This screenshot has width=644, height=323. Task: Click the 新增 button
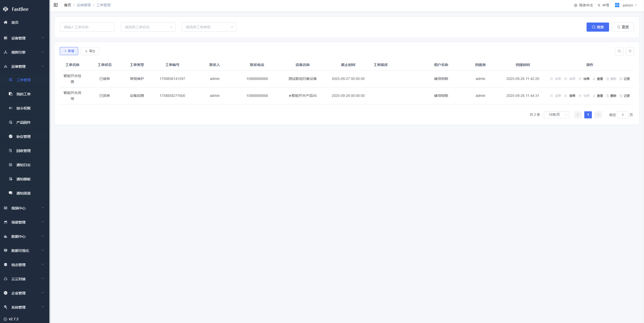(69, 51)
